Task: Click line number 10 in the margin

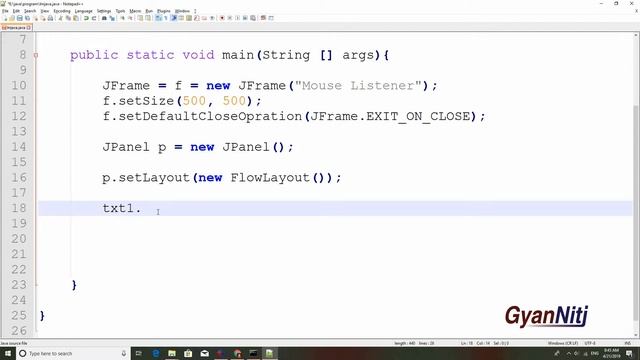Action: click(19, 85)
